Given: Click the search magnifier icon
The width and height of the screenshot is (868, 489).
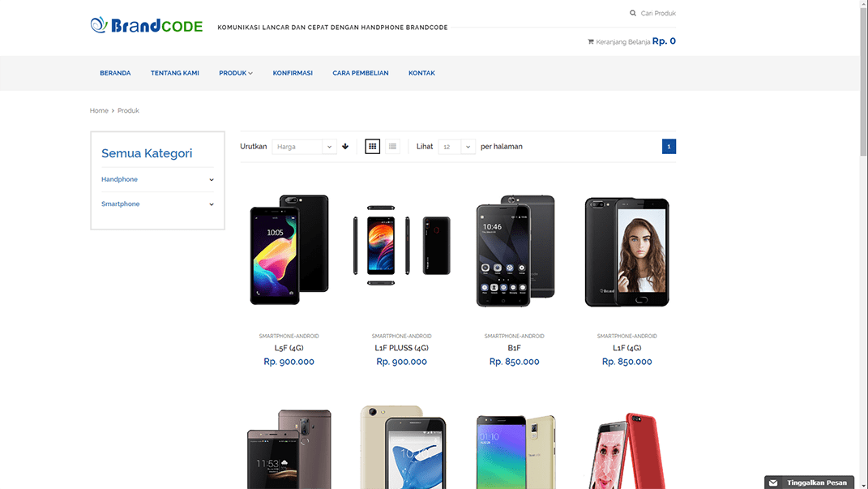Looking at the screenshot, I should coord(633,13).
